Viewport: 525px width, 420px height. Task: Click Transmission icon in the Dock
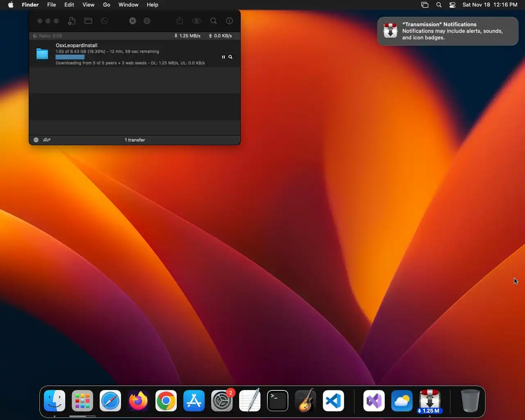pyautogui.click(x=430, y=401)
